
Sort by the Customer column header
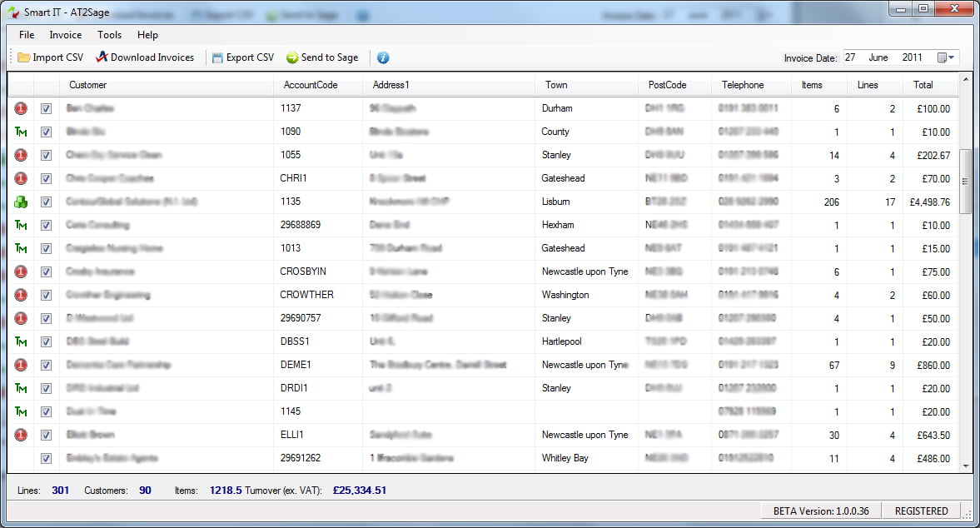[167, 85]
